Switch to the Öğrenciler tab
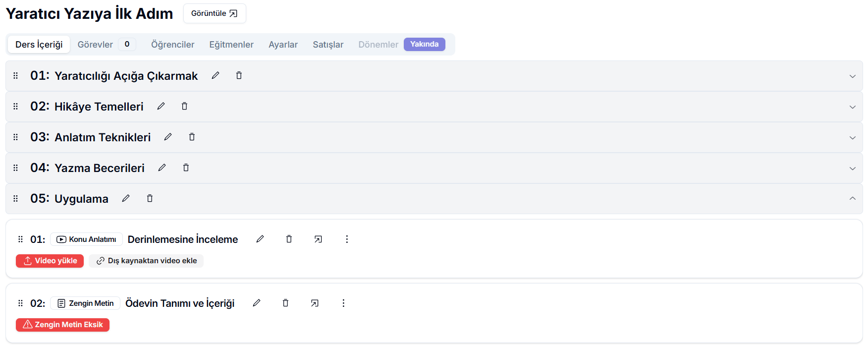 pos(172,45)
